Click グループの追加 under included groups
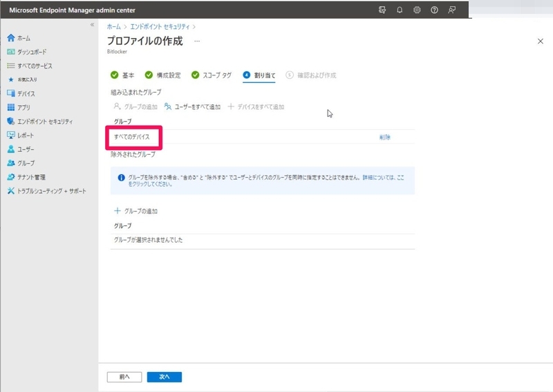 (135, 106)
